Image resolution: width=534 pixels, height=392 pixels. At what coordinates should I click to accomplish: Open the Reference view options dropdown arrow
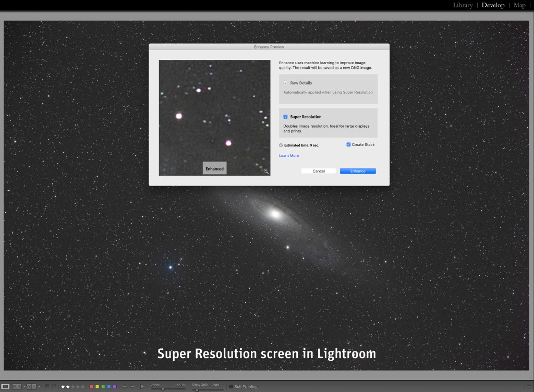(24, 386)
